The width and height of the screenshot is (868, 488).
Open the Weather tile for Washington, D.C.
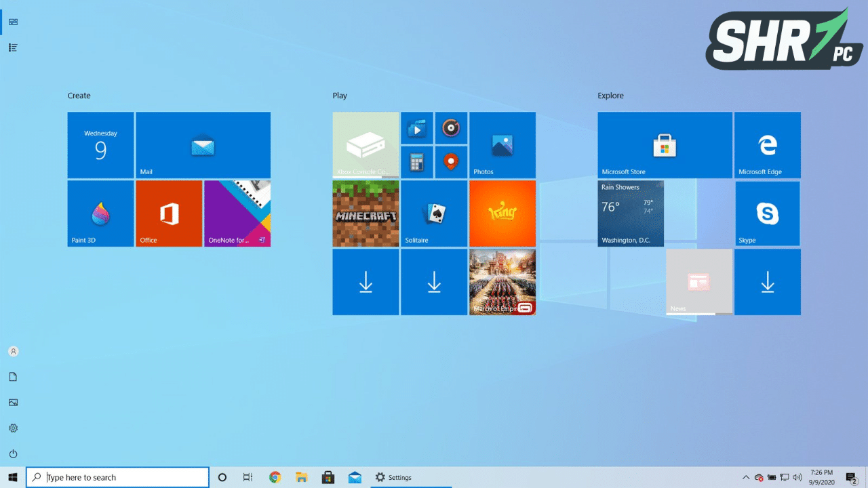631,213
